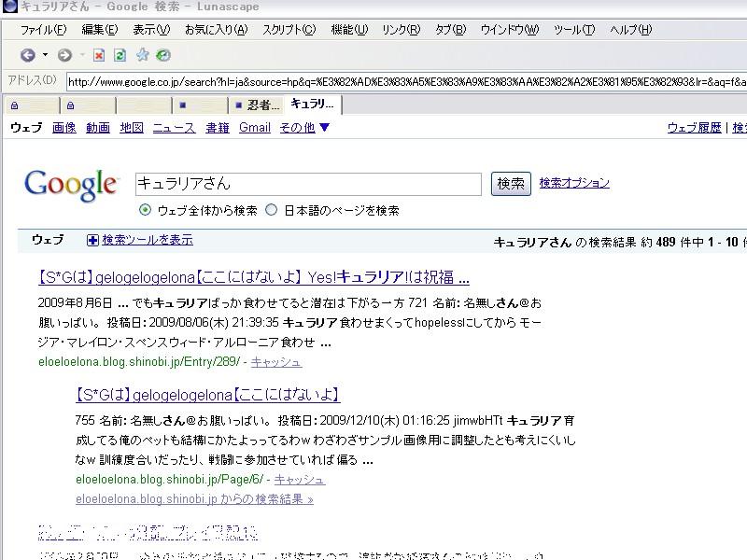The height and width of the screenshot is (560, 747).
Task: Click the Forward arrow button
Action: coord(64,55)
